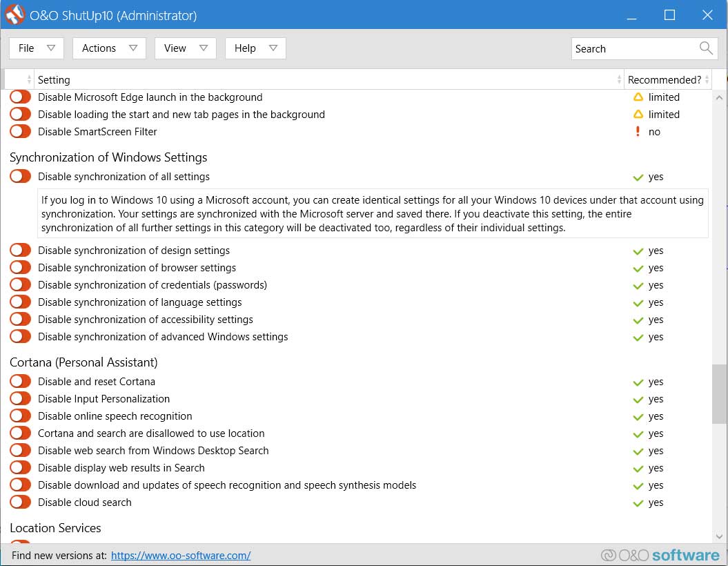Click sort arrows beside Recommended? header
Image resolution: width=728 pixels, height=566 pixels.
pyautogui.click(x=707, y=79)
